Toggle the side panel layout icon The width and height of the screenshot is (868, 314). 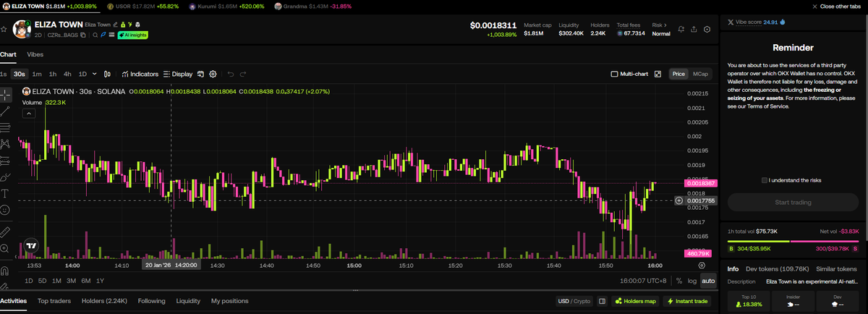coord(602,301)
